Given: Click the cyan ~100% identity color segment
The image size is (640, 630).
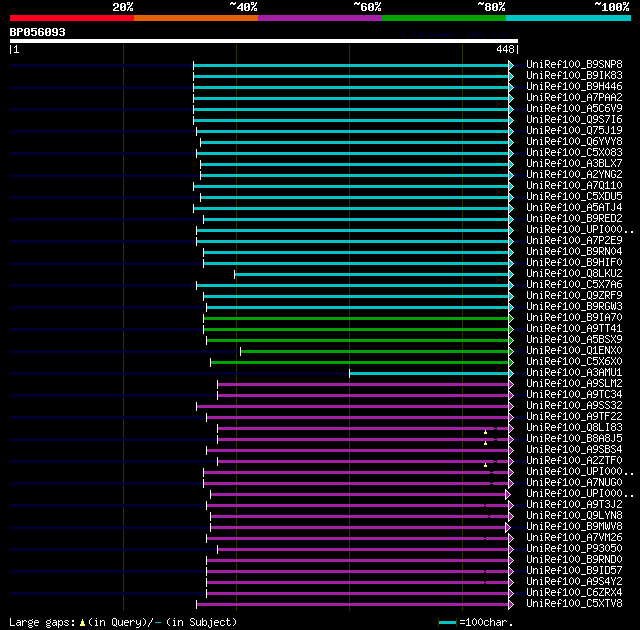Looking at the screenshot, I should click(568, 18).
